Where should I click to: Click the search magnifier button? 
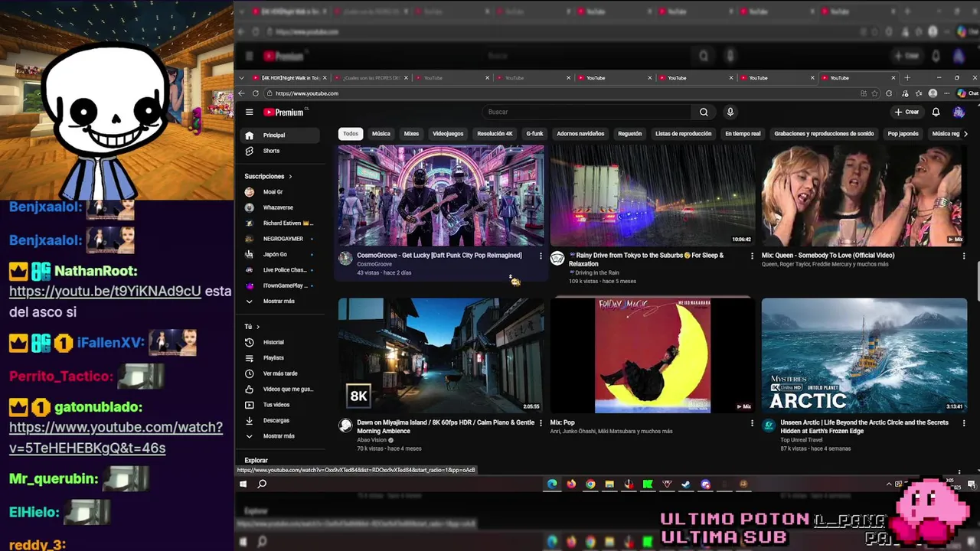tap(704, 112)
